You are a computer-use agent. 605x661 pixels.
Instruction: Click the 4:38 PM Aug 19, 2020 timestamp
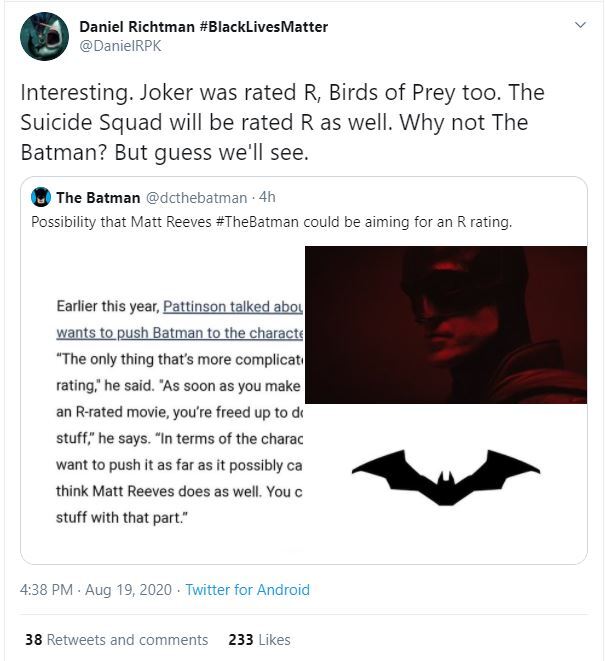[x=96, y=590]
